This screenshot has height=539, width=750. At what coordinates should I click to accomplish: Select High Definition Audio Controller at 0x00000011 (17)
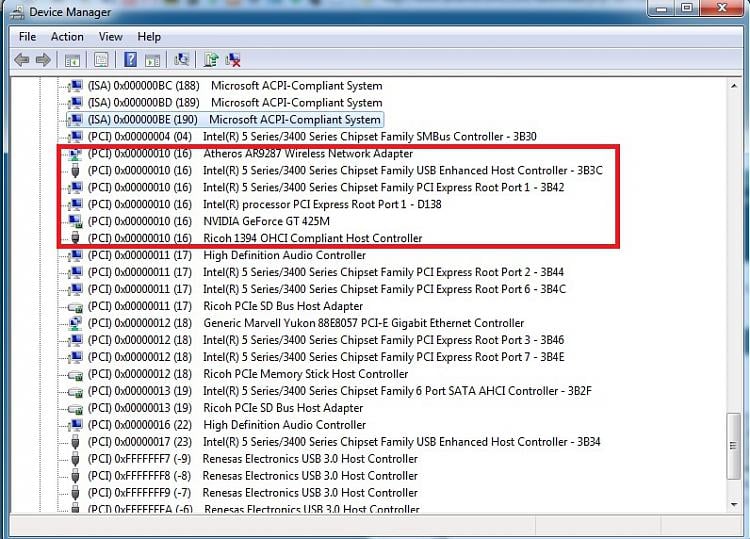click(x=227, y=255)
